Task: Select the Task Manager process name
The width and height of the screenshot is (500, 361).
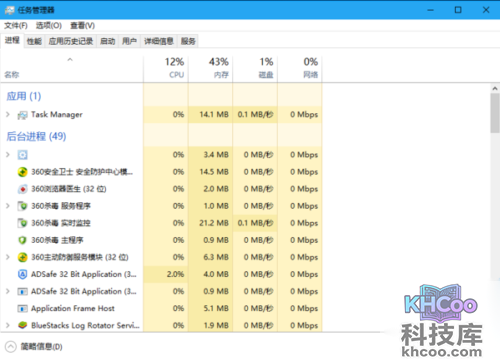Action: 57,115
